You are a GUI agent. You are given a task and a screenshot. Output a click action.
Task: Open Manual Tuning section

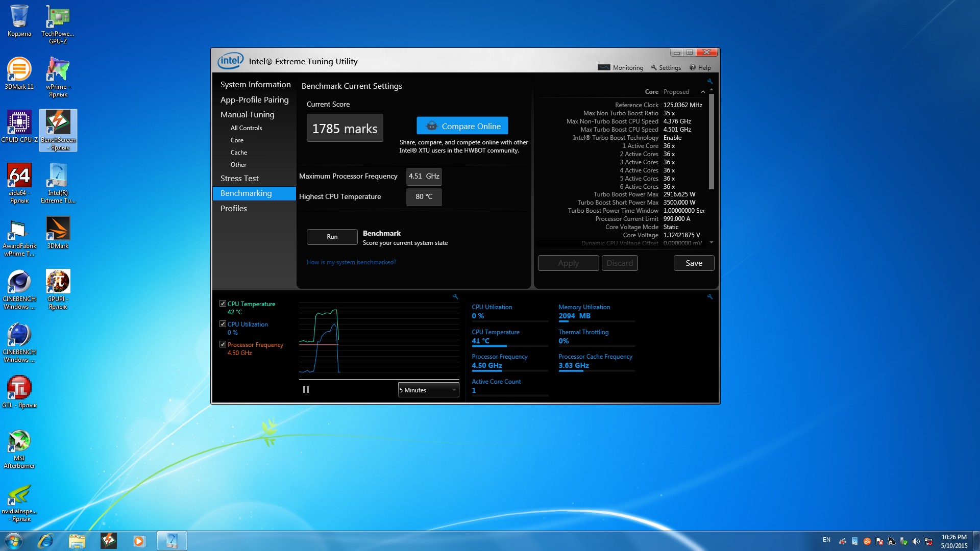point(247,115)
